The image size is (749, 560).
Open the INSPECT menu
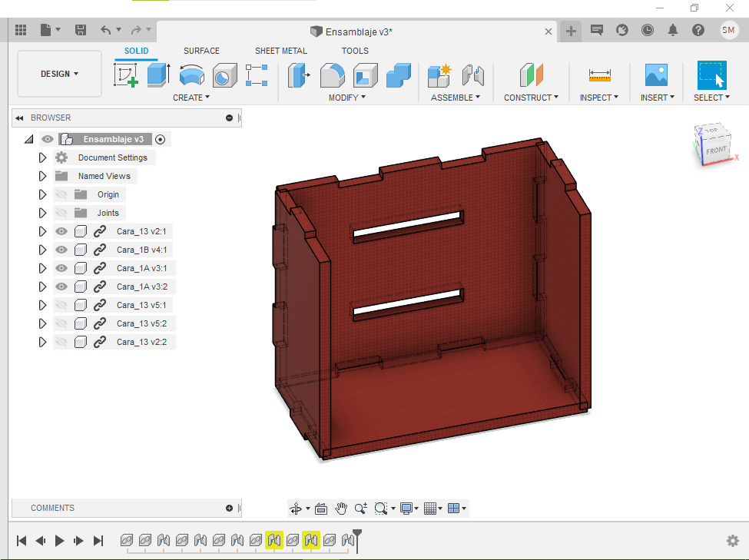pyautogui.click(x=599, y=98)
